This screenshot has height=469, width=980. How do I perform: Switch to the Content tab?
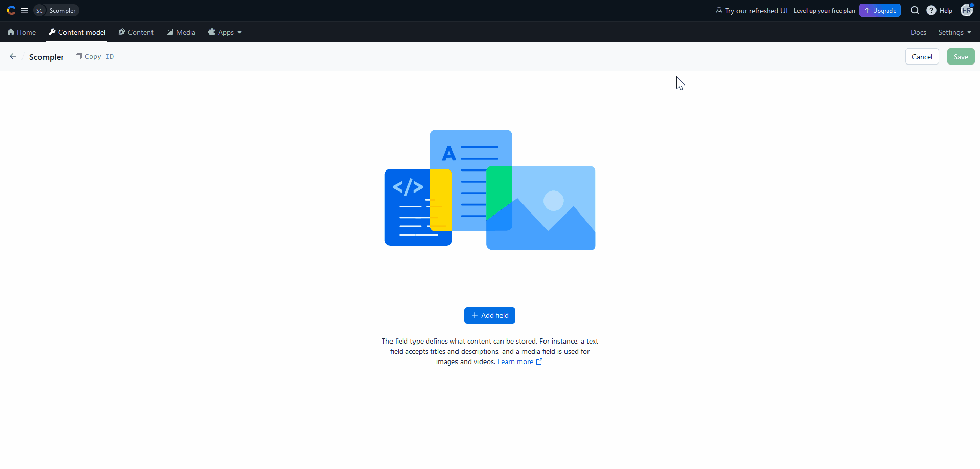tap(136, 32)
